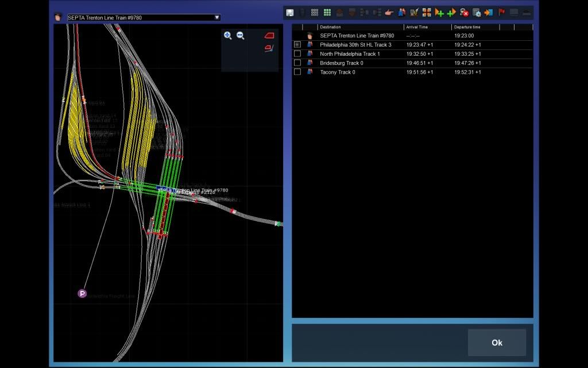Click arrival time 19:32:50 +1
The height and width of the screenshot is (368, 588).
click(420, 53)
